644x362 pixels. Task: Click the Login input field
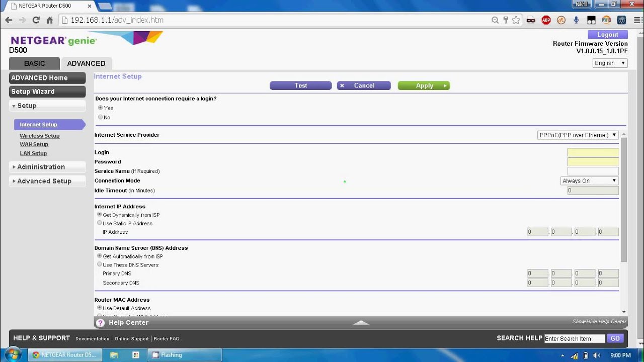click(593, 152)
